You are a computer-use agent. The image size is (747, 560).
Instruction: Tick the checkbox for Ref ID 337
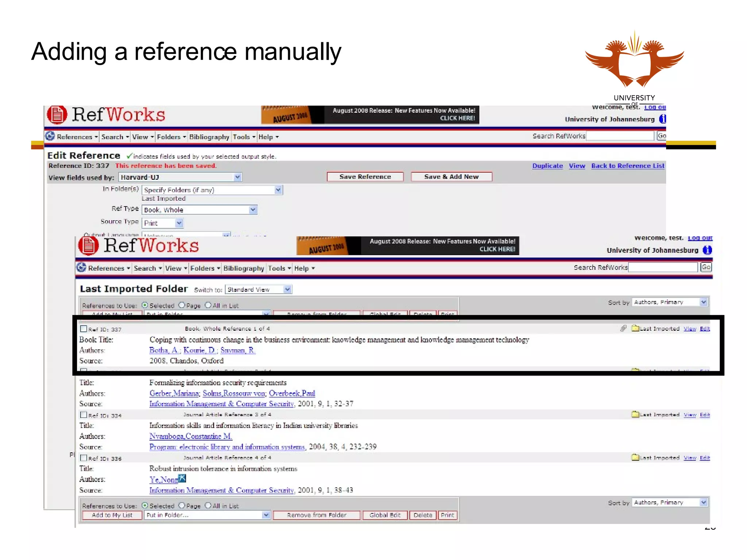84,329
